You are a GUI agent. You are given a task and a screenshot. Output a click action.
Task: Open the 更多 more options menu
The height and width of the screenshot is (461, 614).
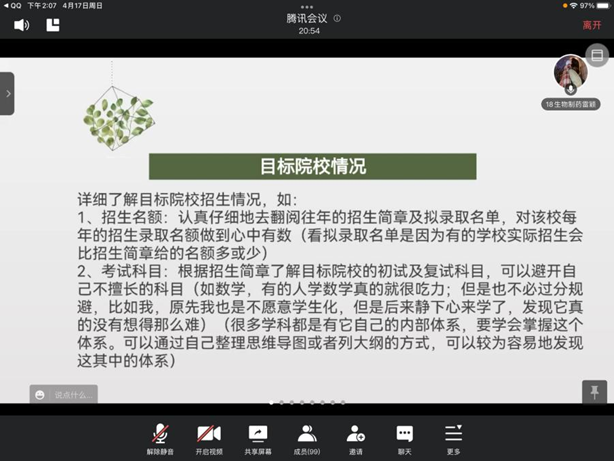454,438
